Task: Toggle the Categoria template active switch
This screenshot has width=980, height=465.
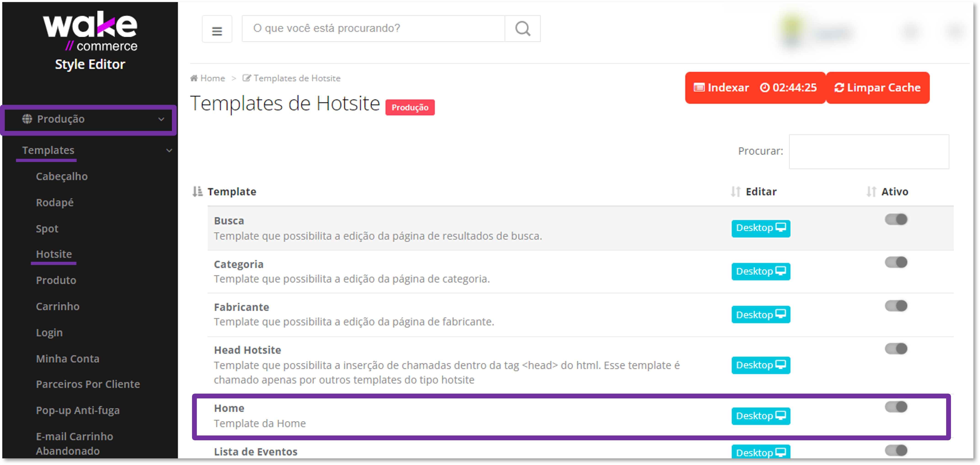Action: click(x=896, y=262)
